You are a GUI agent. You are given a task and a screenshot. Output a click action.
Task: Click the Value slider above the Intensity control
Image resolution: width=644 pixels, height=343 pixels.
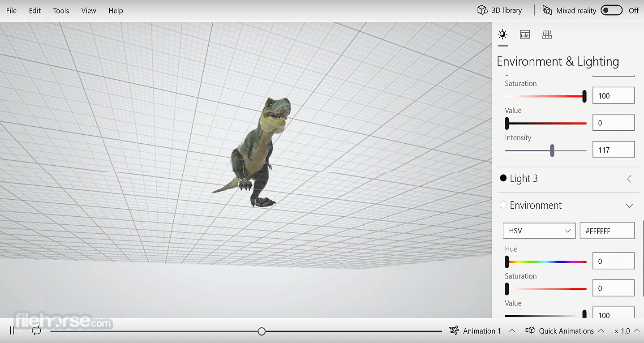(545, 123)
